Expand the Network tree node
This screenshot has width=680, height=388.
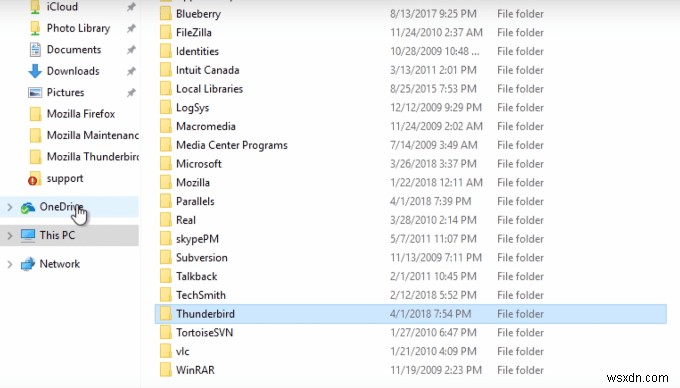coord(10,264)
